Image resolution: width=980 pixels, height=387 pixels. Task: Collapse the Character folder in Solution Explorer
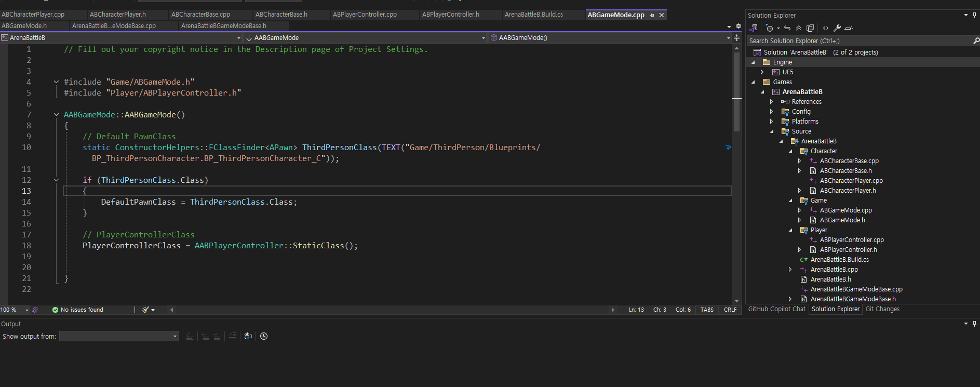click(x=791, y=151)
